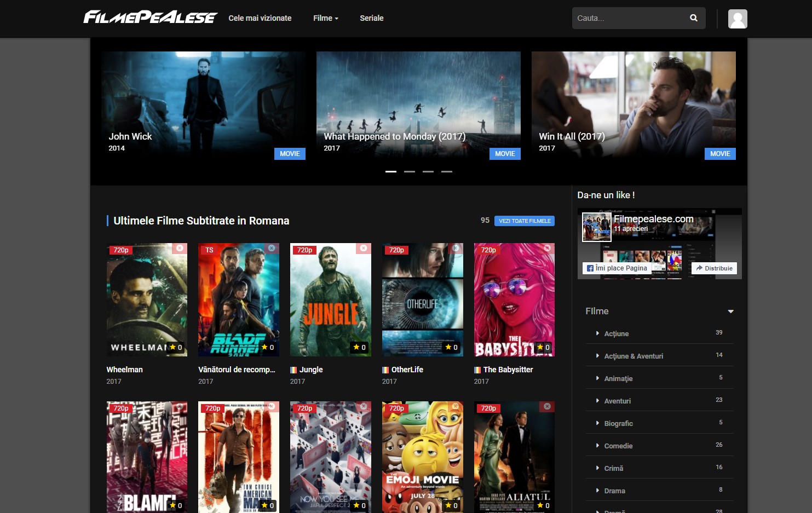Open Win It All featured slide
Viewport: 812px width, 513px height.
[634, 106]
